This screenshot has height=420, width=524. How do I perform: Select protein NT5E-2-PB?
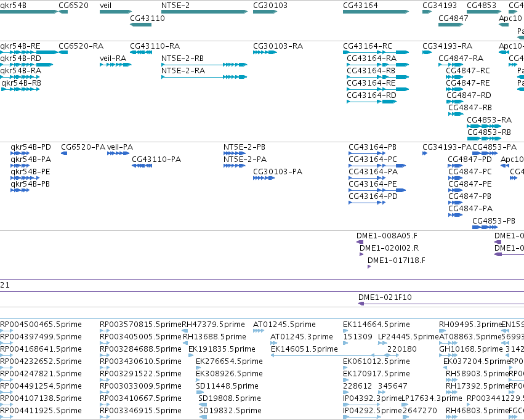coord(235,153)
